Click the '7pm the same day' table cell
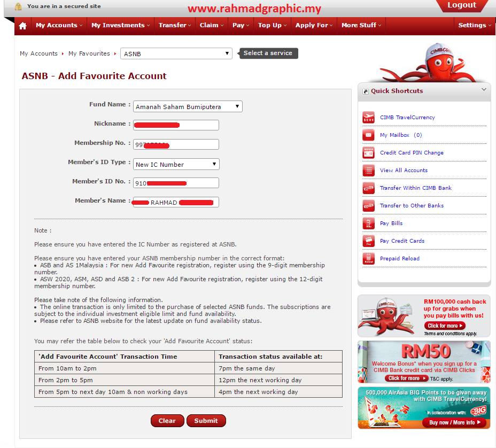This screenshot has height=448, width=496. pos(278,368)
